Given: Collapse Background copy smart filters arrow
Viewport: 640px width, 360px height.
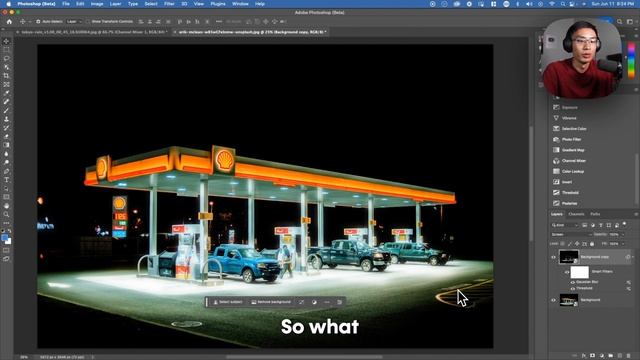Looking at the screenshot, I should (633, 257).
